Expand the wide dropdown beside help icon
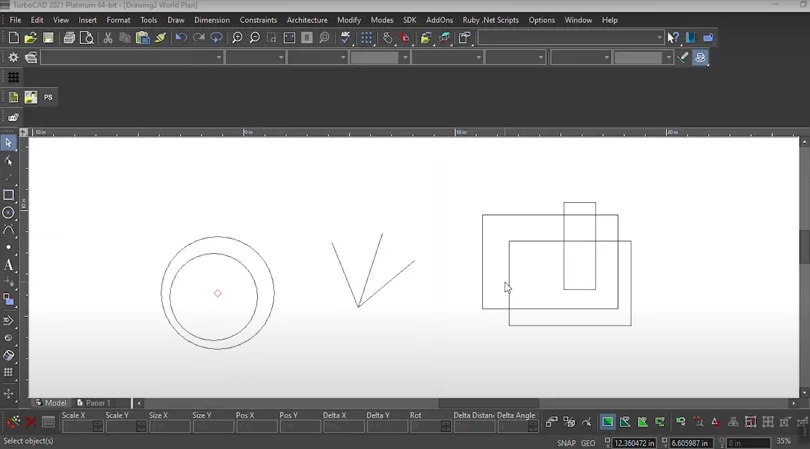The image size is (810, 449). (x=659, y=38)
